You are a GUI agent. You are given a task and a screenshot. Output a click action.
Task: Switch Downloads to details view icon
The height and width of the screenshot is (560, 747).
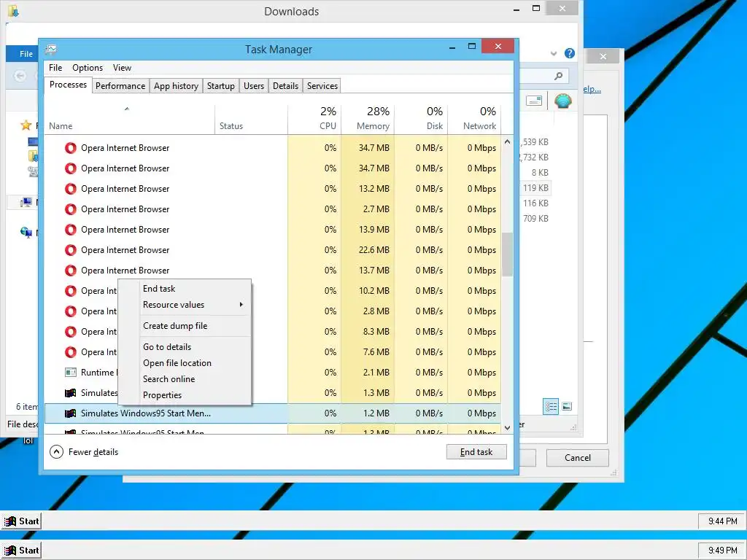pyautogui.click(x=551, y=406)
